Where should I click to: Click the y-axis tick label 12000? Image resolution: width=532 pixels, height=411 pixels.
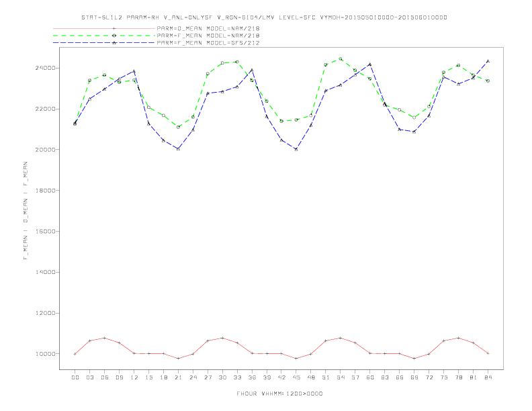(45, 313)
